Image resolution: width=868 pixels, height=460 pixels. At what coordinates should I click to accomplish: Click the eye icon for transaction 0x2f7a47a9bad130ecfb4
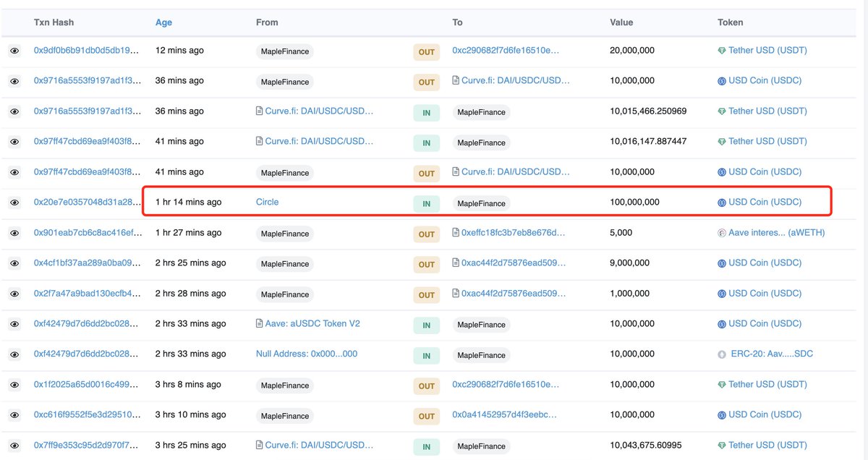pyautogui.click(x=14, y=294)
